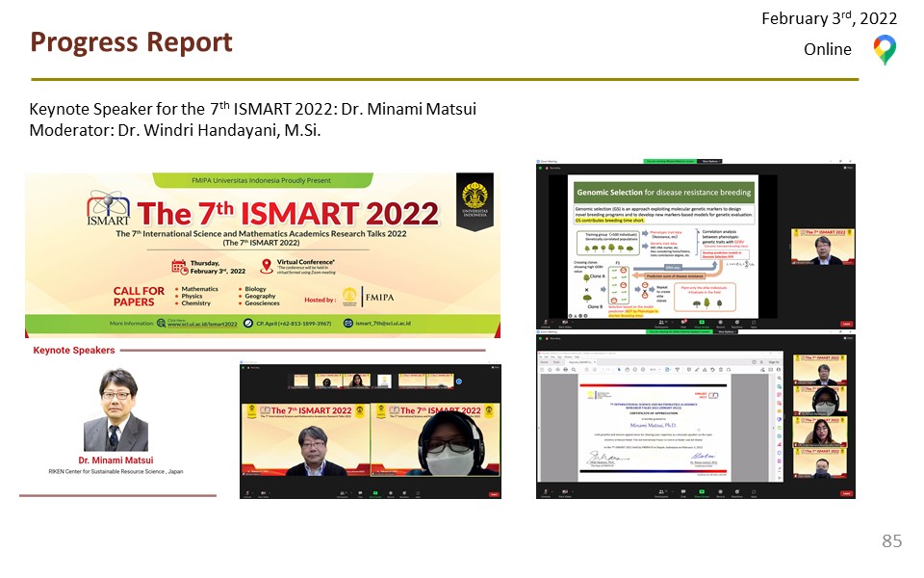Click the location pin icon beside Virtual Conference
The width and height of the screenshot is (924, 578).
267,266
